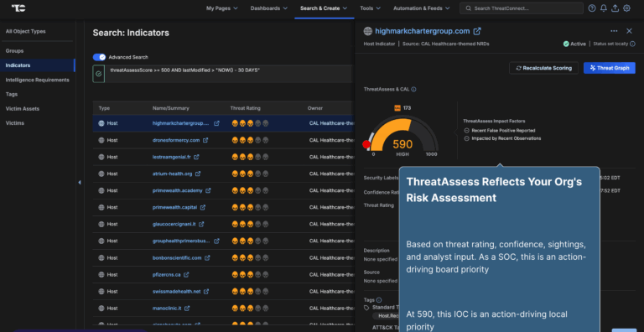Select Intelligence Requirements in the sidebar
The width and height of the screenshot is (644, 332).
(x=38, y=80)
